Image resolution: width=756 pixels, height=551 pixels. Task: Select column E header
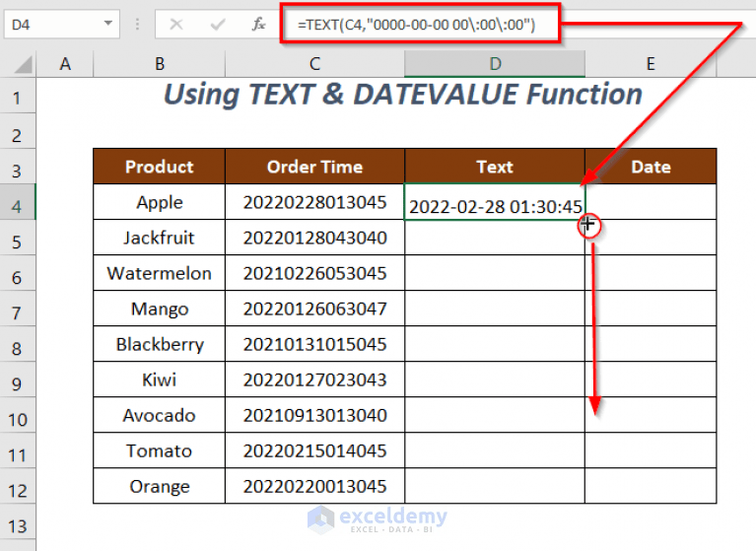click(651, 64)
